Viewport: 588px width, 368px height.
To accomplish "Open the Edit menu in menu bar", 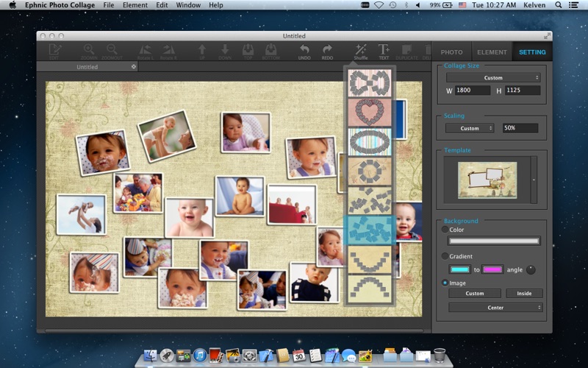I will (x=162, y=5).
